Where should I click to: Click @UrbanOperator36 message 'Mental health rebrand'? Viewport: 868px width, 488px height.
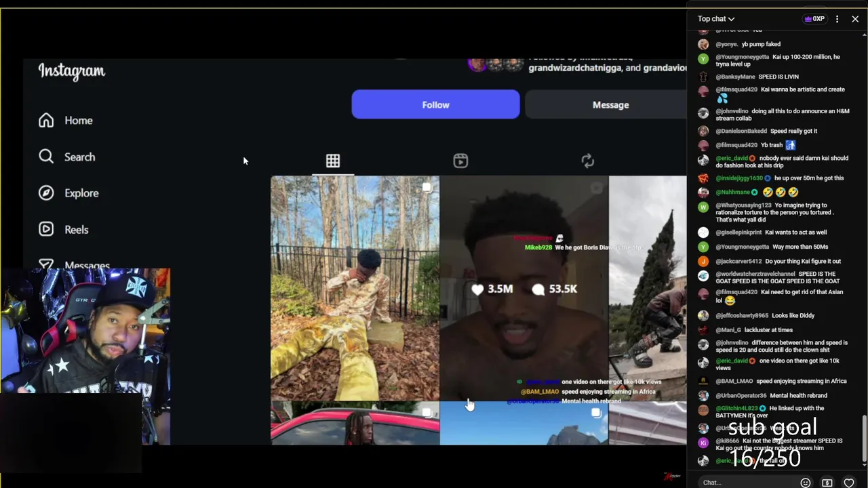click(771, 395)
